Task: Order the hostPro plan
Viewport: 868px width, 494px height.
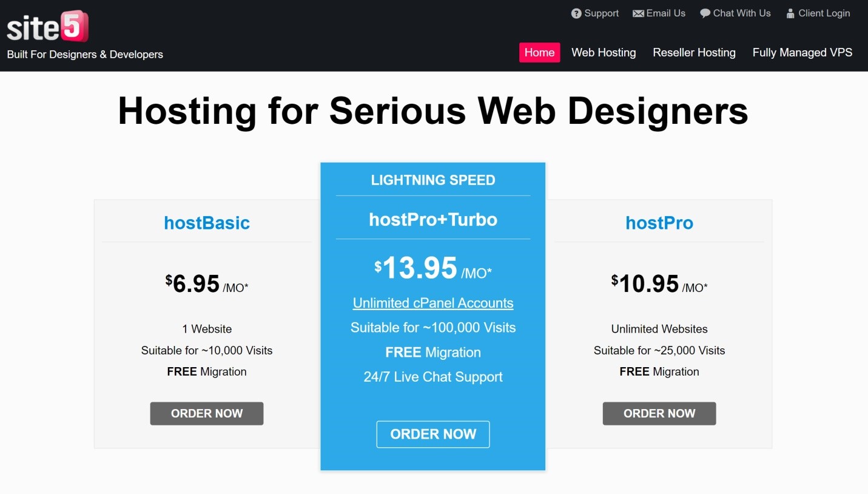Action: (x=659, y=413)
